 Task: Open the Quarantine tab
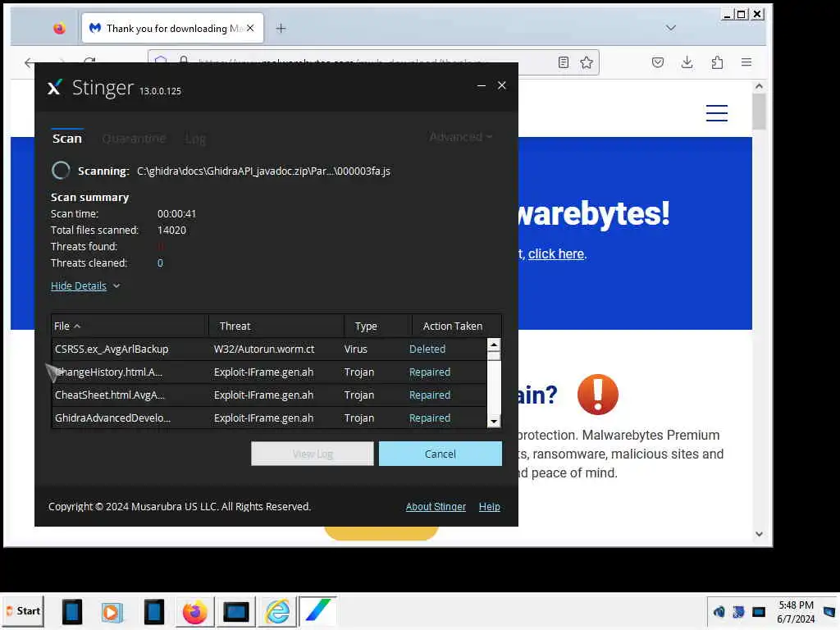point(134,139)
